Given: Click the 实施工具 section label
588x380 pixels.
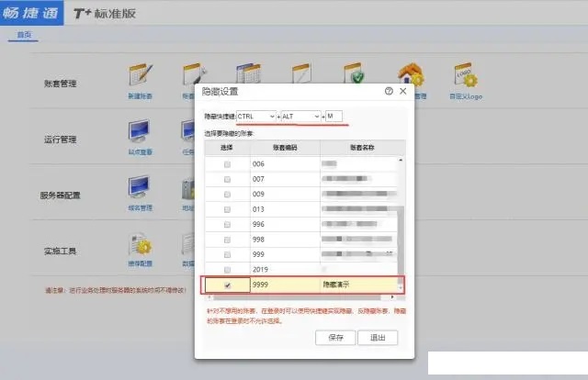Looking at the screenshot, I should pyautogui.click(x=61, y=251).
